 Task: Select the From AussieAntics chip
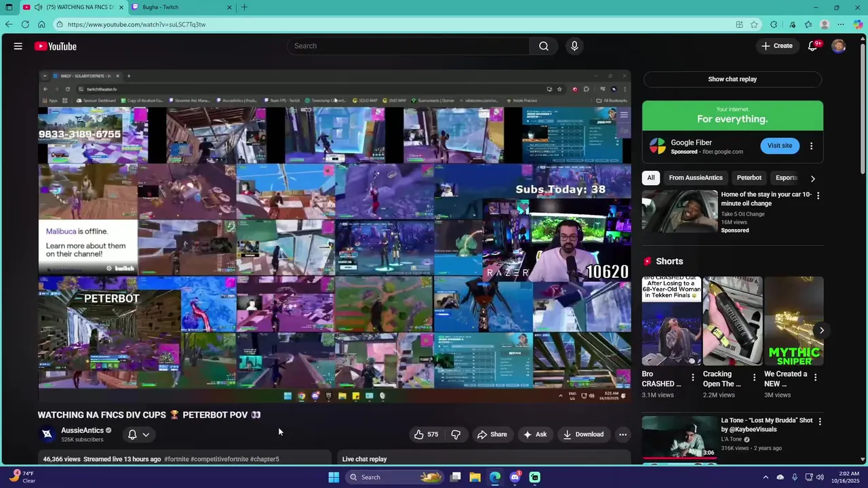(x=696, y=178)
